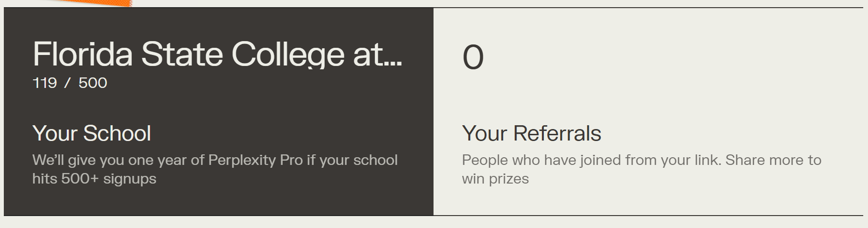Click the Share more to text
The image size is (868, 228).
click(x=773, y=160)
